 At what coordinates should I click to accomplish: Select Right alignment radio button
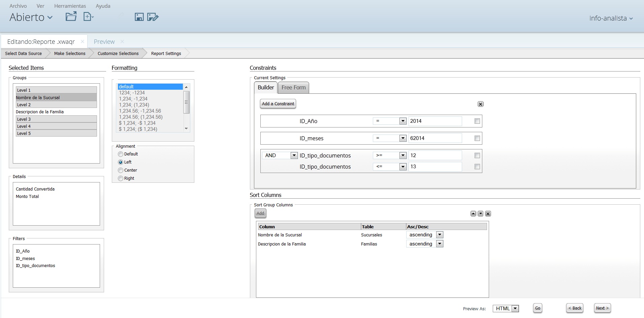click(121, 178)
